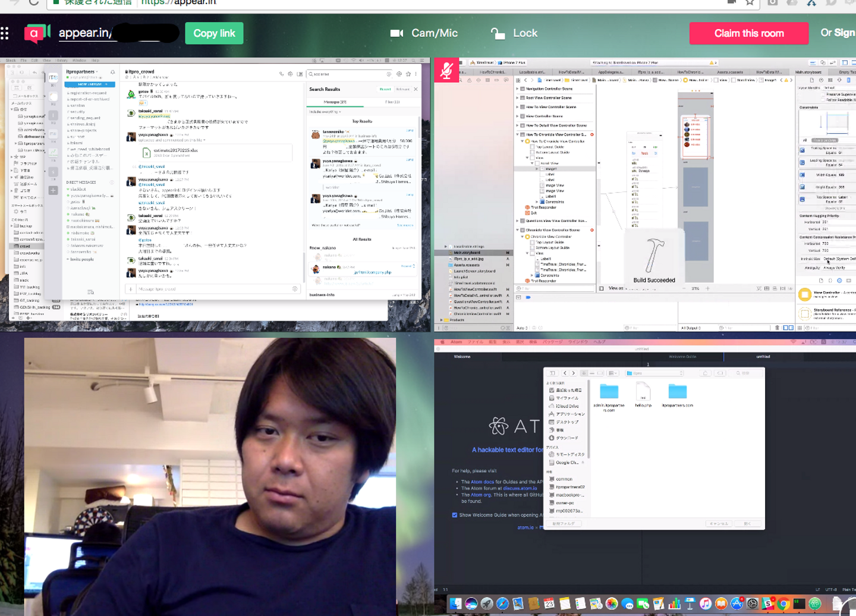The width and height of the screenshot is (856, 616).
Task: Uncheck Show Welcome Guide when opening Atom
Action: tap(455, 515)
